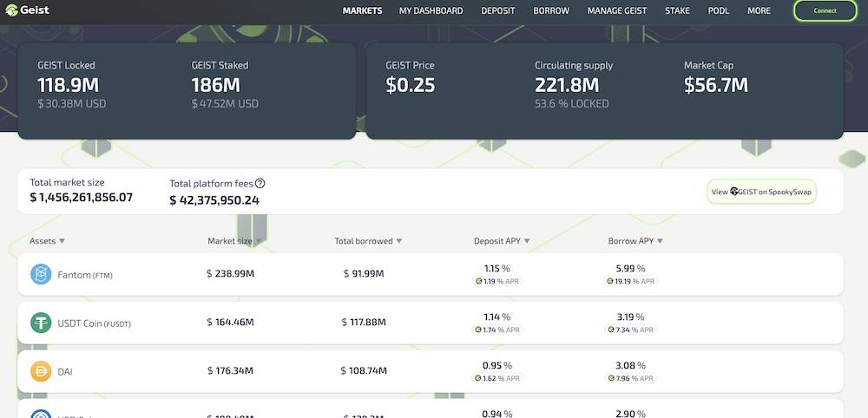Click DAI deposit 1.62 % APR badge
This screenshot has height=418, width=868.
tap(497, 378)
